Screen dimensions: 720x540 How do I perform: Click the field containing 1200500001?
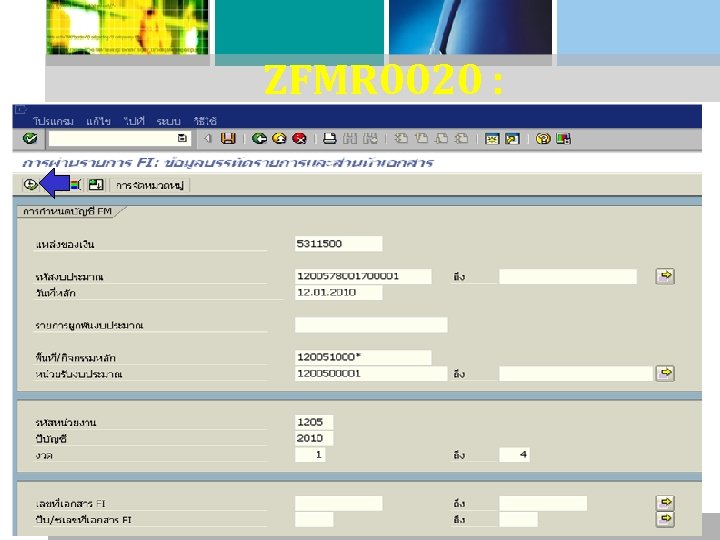pyautogui.click(x=371, y=373)
